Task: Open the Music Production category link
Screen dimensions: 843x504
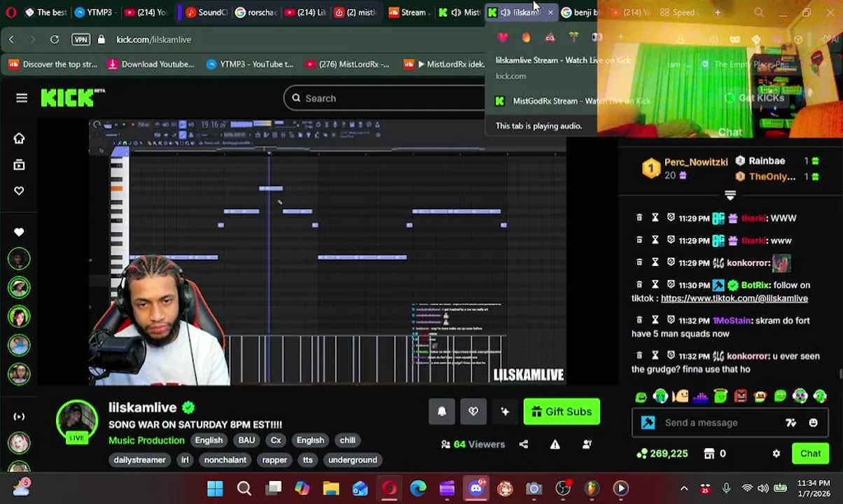Action: coord(146,440)
